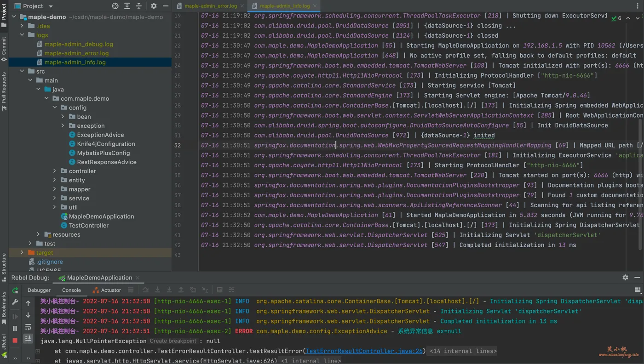
Task: Open RestResponseAdvice class
Action: click(107, 162)
